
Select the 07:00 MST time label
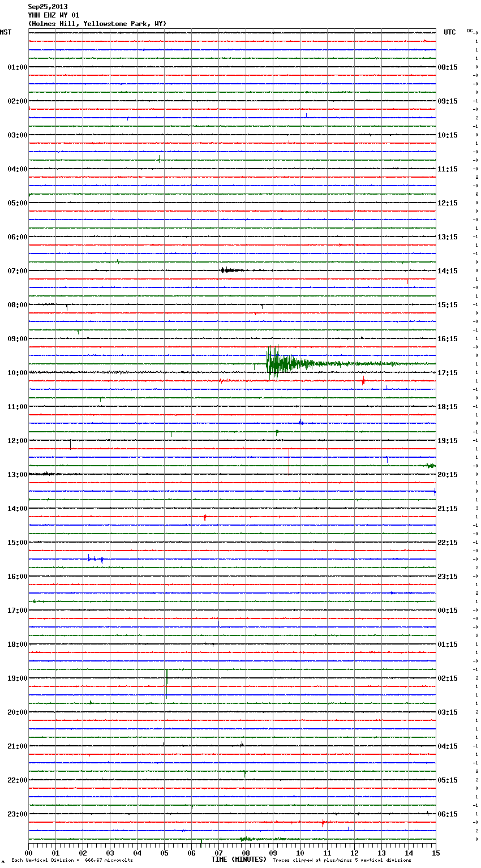(18, 271)
